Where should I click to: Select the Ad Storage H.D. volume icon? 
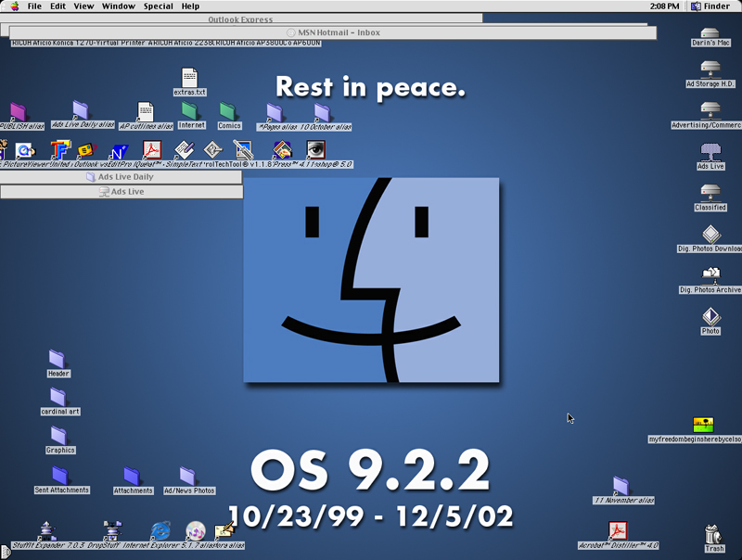pos(710,70)
